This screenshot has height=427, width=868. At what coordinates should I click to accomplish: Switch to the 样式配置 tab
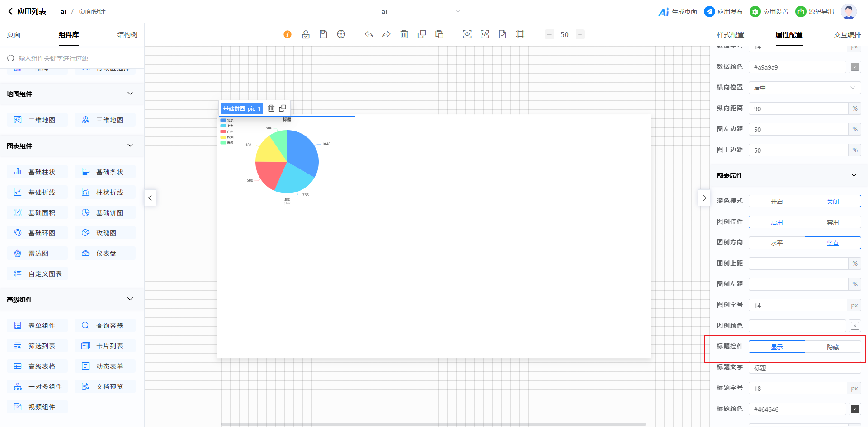coord(730,35)
